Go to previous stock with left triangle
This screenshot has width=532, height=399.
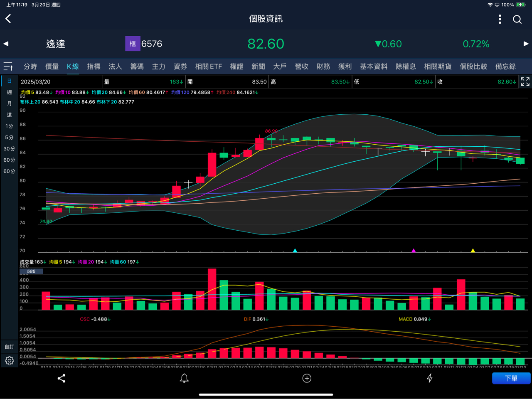(6, 44)
